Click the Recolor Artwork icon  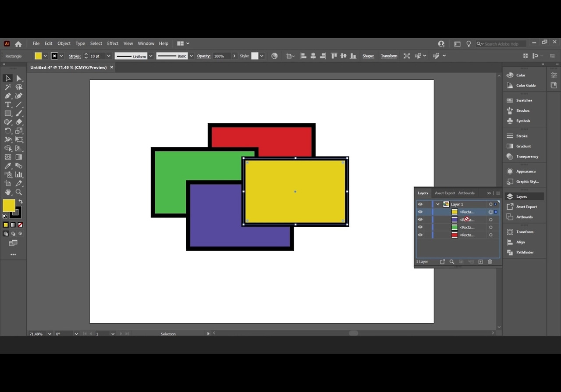coord(274,56)
